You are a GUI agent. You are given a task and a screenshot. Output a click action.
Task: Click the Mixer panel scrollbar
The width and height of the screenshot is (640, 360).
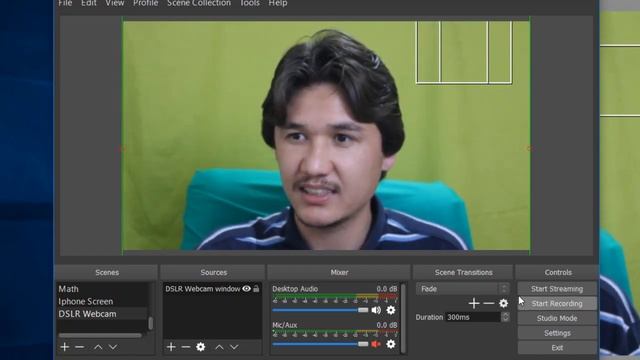(x=403, y=318)
